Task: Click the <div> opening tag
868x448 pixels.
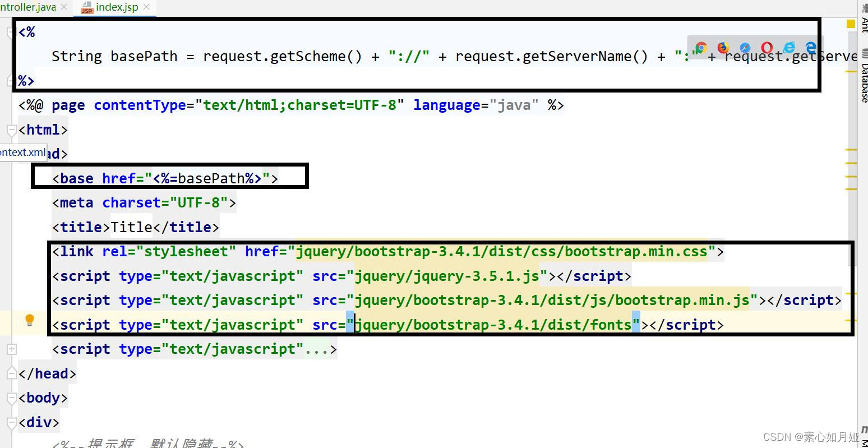Action: pos(39,422)
